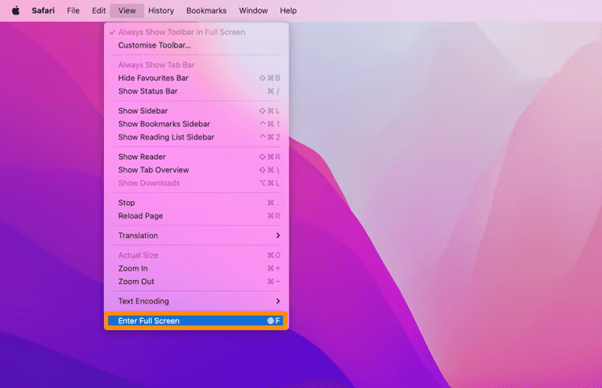The image size is (602, 388).
Task: Open the File menu
Action: click(73, 11)
